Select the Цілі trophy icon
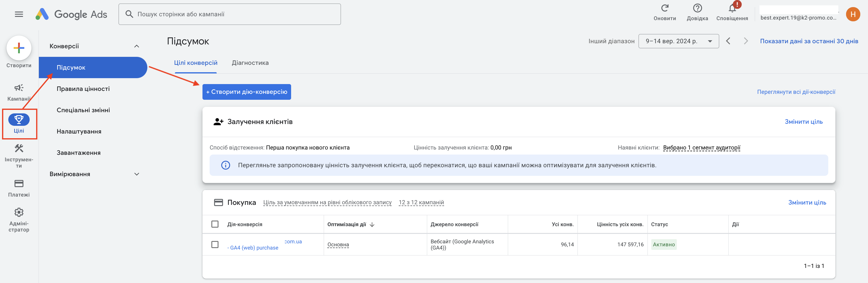The image size is (868, 283). tap(19, 119)
